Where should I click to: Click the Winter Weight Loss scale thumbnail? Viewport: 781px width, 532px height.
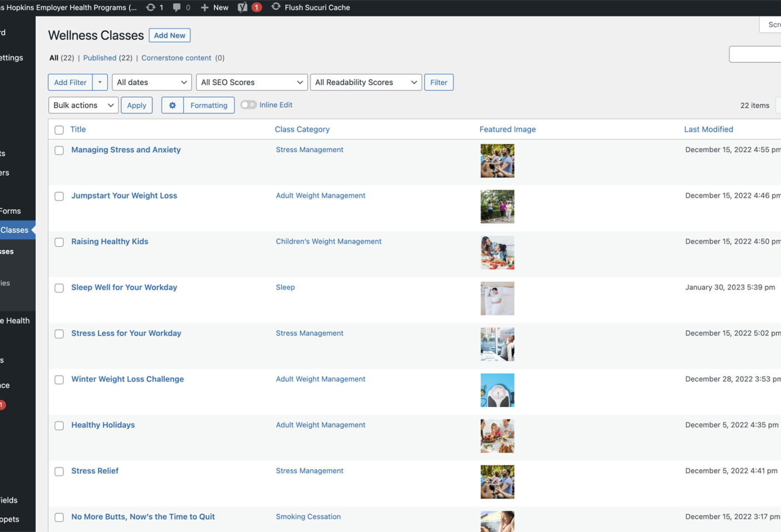coord(497,390)
